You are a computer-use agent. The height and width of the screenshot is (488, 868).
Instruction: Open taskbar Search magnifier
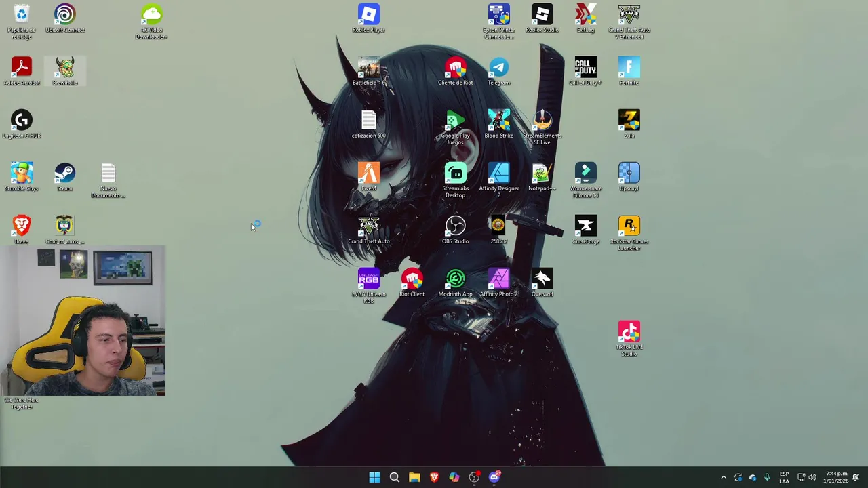pos(394,477)
